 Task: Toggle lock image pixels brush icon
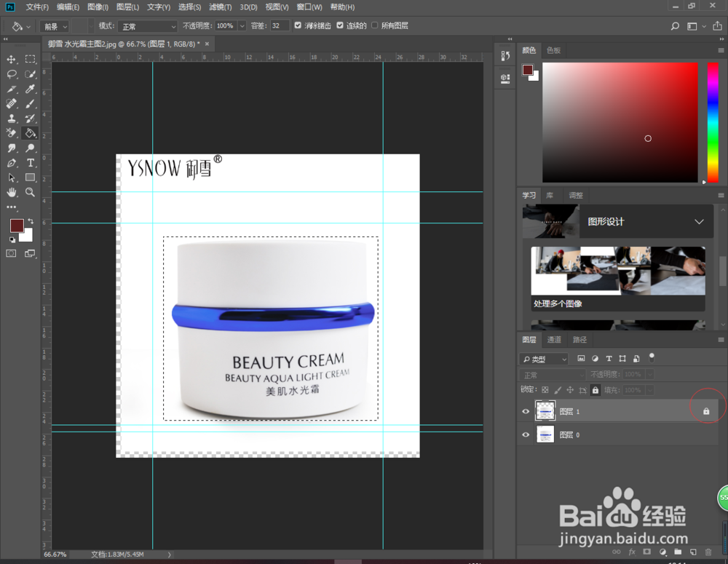pyautogui.click(x=558, y=390)
